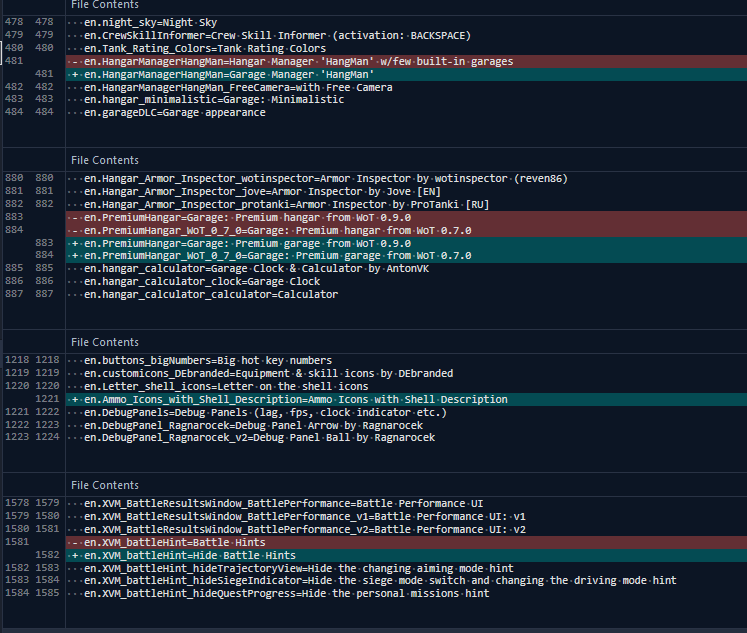Click removed HangarManagerHangMan line with built-in garages

point(406,61)
